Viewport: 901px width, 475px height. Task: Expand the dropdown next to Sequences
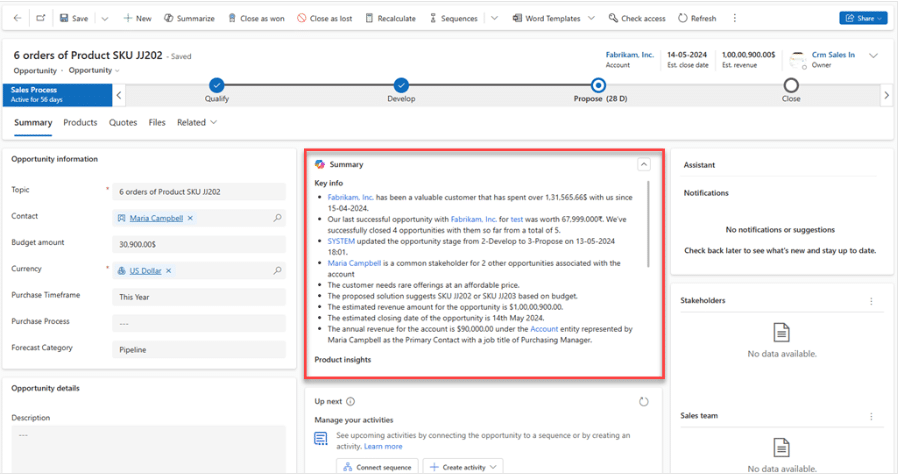pyautogui.click(x=494, y=18)
